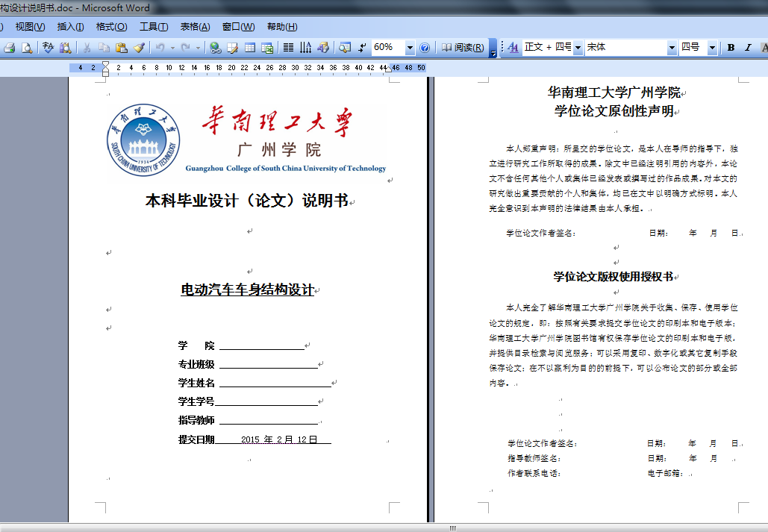Open the 60% zoom dropdown arrow
The width and height of the screenshot is (768, 532).
click(410, 48)
